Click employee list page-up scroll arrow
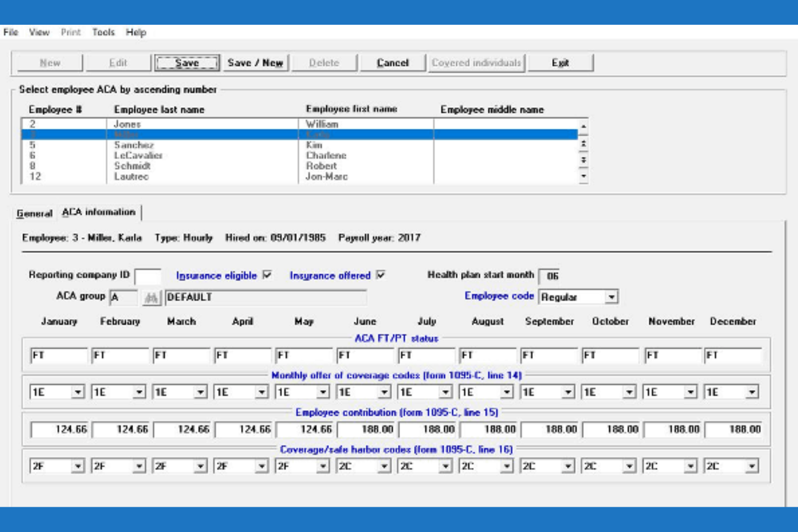Screen dimensions: 798x532 (x=583, y=143)
